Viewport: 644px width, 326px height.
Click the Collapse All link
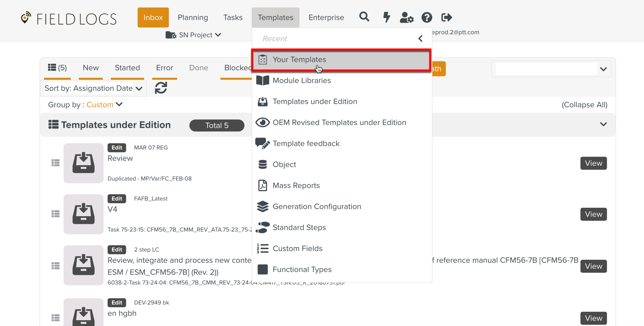pyautogui.click(x=584, y=105)
